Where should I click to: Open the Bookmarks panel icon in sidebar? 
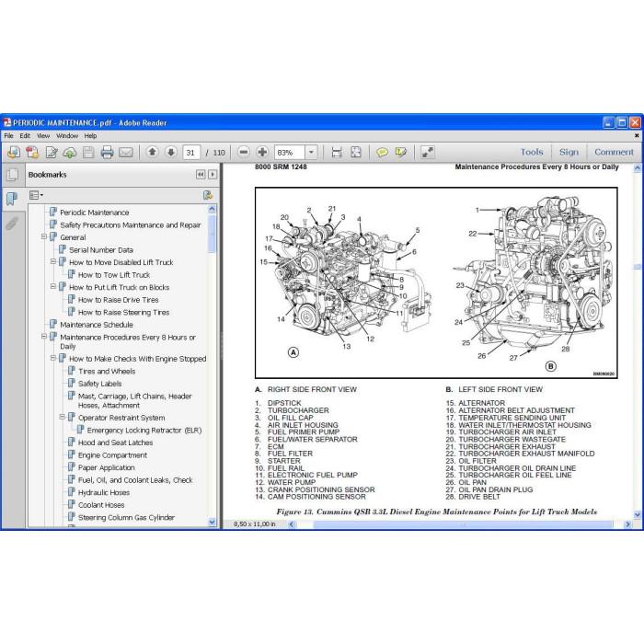(x=12, y=199)
